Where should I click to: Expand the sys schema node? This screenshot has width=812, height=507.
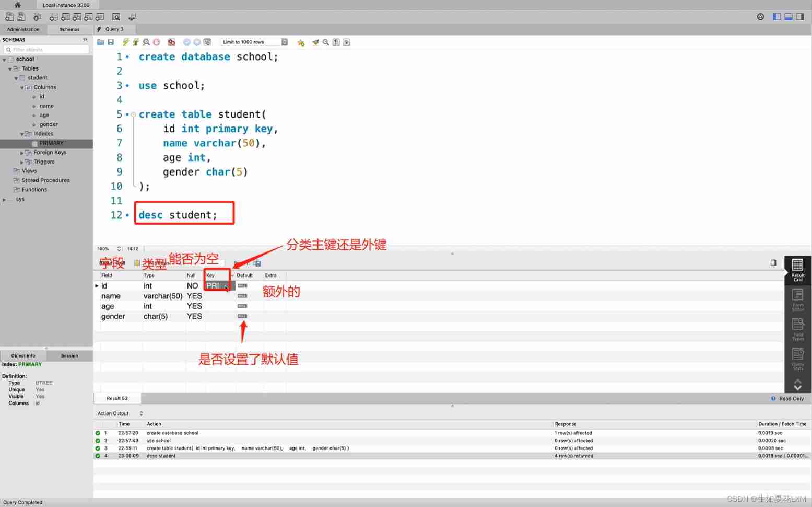pos(4,199)
